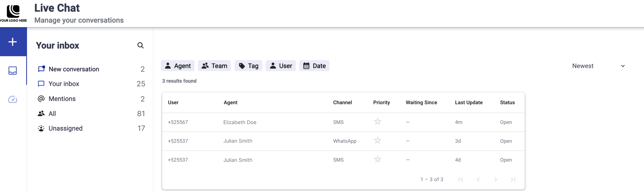This screenshot has width=644, height=192.
Task: Open the +525567 conversation row
Action: click(x=178, y=122)
